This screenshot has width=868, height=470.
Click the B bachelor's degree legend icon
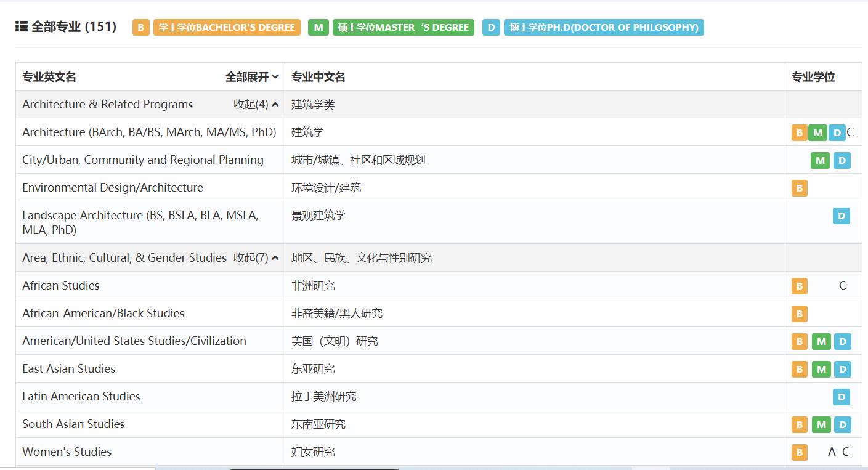pos(140,27)
